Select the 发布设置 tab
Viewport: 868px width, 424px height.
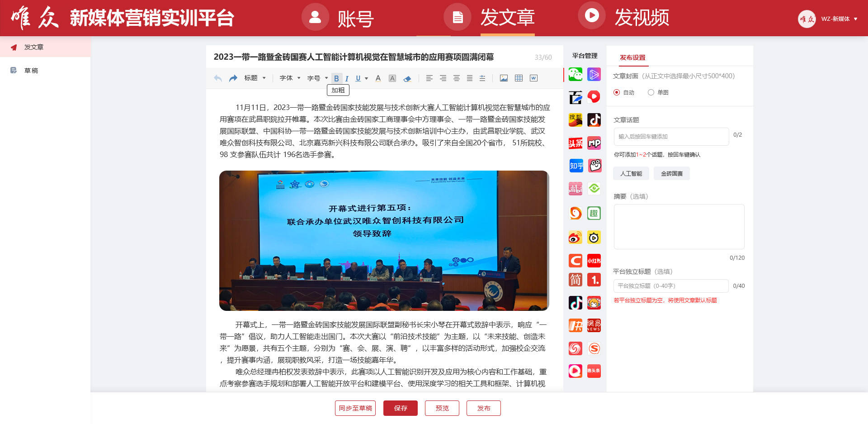[x=632, y=57]
